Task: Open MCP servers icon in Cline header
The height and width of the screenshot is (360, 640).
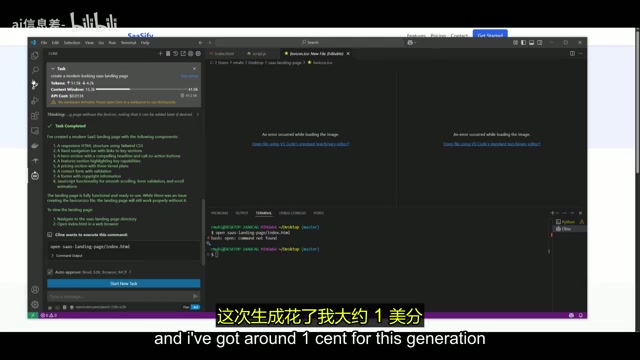Action: coord(168,53)
